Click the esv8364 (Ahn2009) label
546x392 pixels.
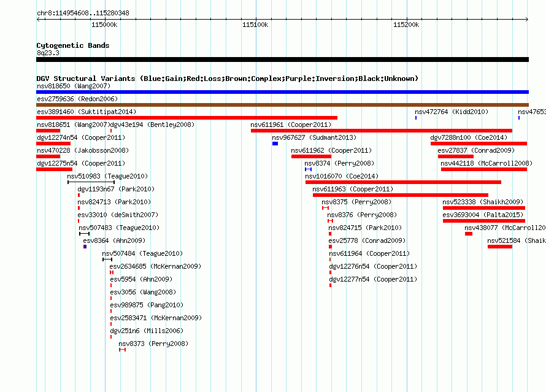(x=114, y=240)
